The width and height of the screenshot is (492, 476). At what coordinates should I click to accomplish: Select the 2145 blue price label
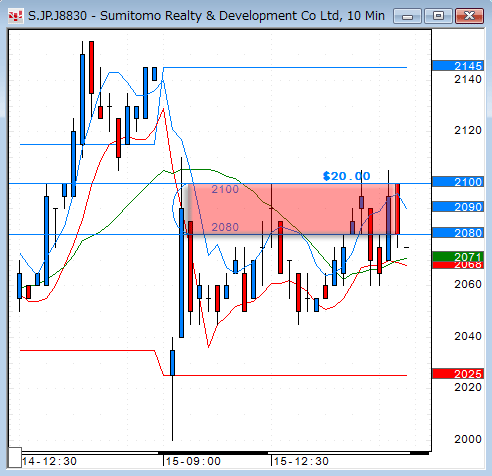458,66
